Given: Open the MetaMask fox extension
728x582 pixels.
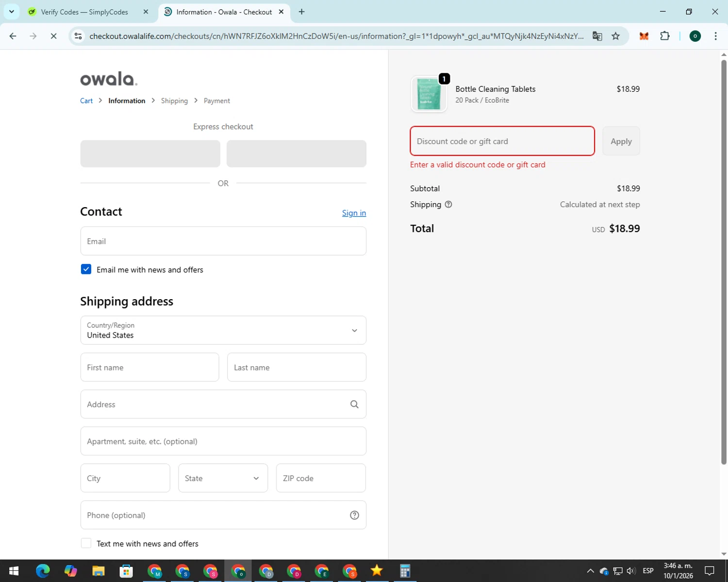Looking at the screenshot, I should click(644, 36).
